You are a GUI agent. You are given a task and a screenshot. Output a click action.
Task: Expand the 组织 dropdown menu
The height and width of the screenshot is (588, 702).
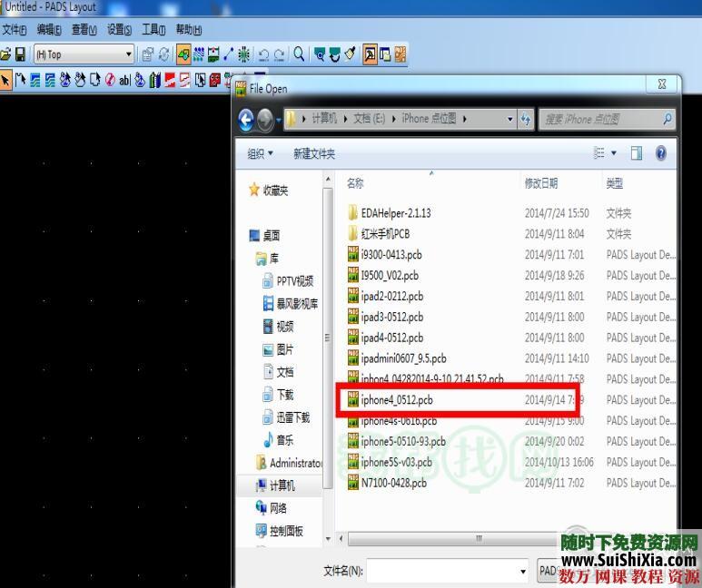click(x=261, y=154)
